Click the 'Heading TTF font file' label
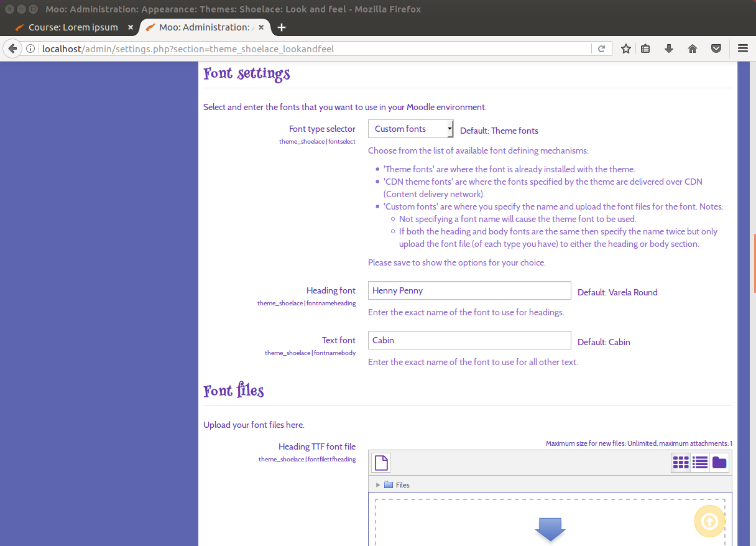Screen dimensions: 756x546 point(317,447)
